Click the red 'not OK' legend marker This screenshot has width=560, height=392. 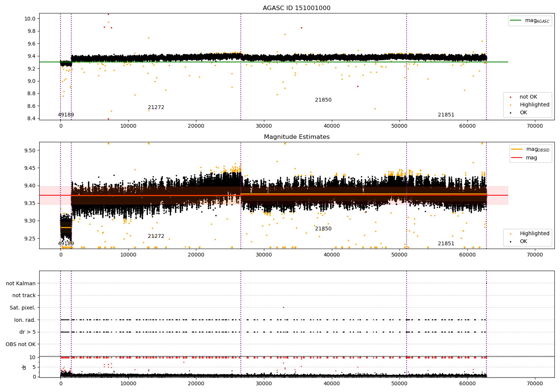click(x=511, y=97)
